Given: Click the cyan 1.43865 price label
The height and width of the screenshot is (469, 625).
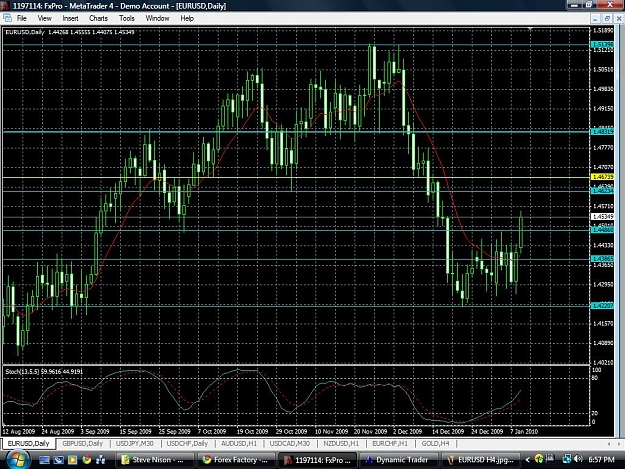Looking at the screenshot, I should click(x=603, y=259).
